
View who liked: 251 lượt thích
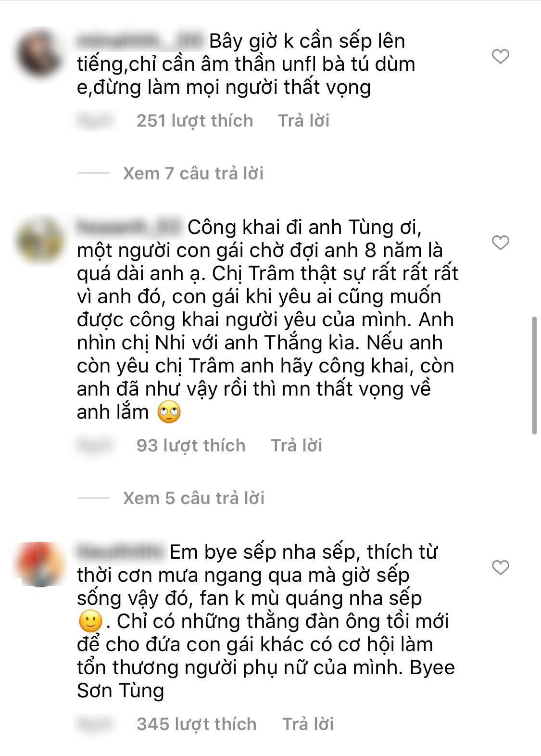[x=195, y=120]
